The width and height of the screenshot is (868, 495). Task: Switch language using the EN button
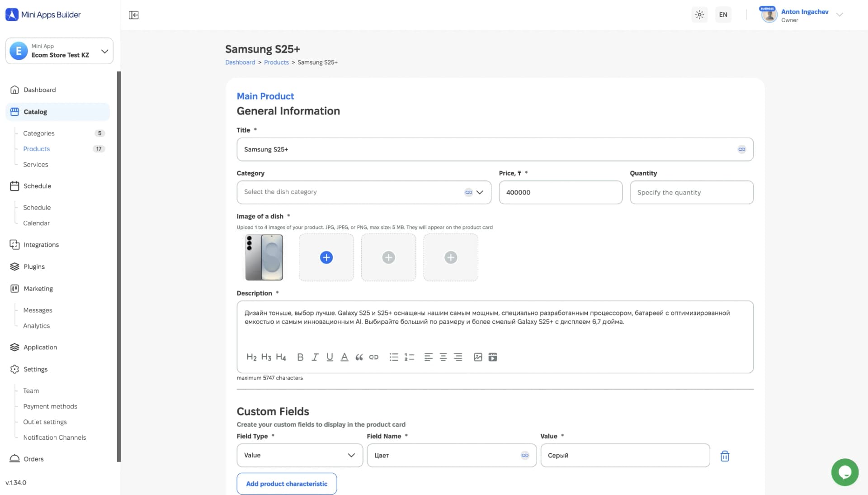723,14
